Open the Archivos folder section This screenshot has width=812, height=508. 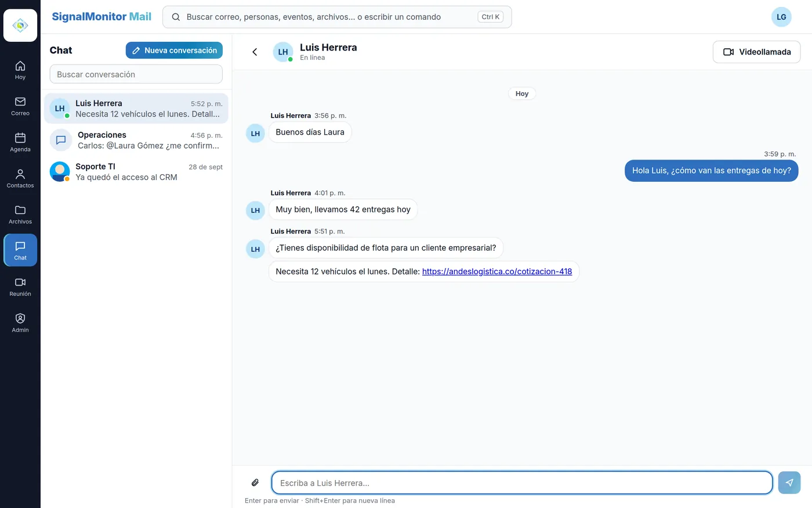tap(20, 214)
